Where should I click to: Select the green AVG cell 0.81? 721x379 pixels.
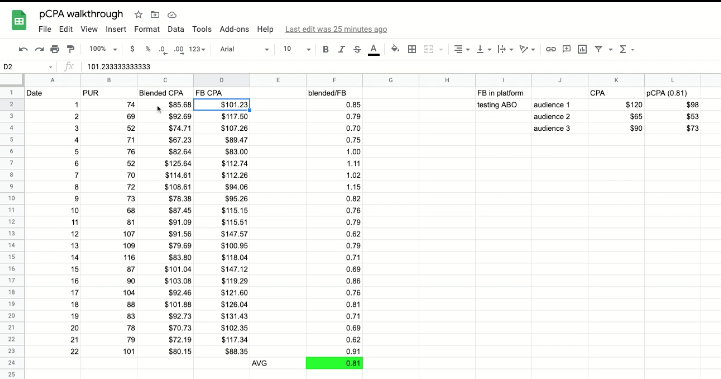tap(334, 363)
